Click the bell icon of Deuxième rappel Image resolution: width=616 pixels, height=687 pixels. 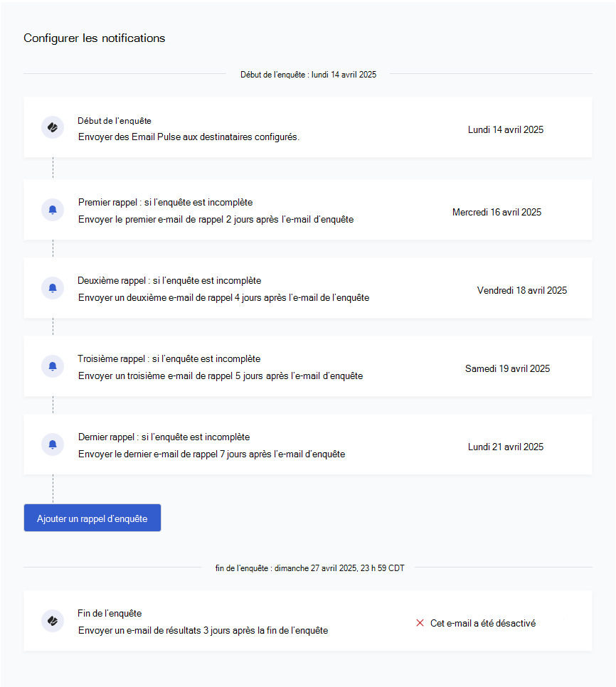[x=52, y=288]
